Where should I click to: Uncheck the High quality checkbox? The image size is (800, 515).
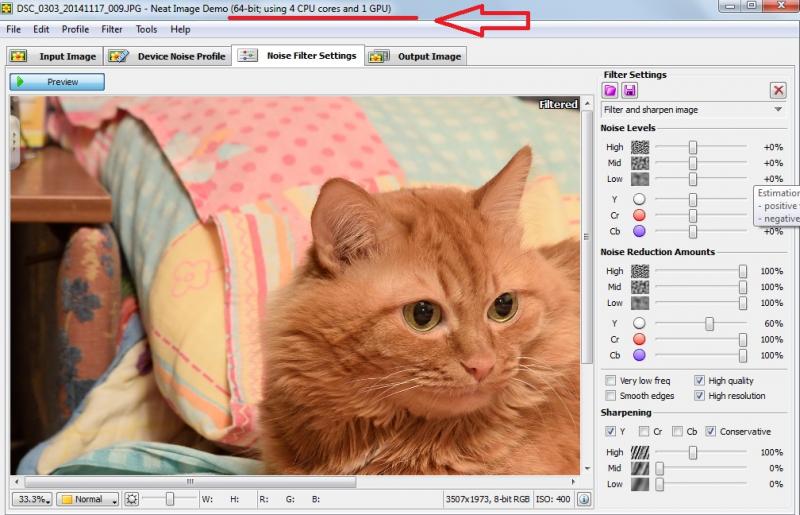(x=699, y=380)
